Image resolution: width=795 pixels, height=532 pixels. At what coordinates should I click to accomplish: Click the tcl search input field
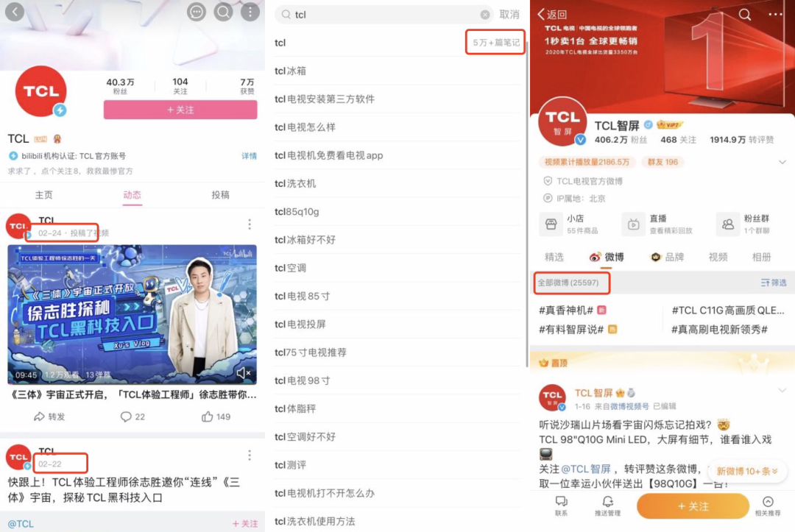click(x=384, y=15)
